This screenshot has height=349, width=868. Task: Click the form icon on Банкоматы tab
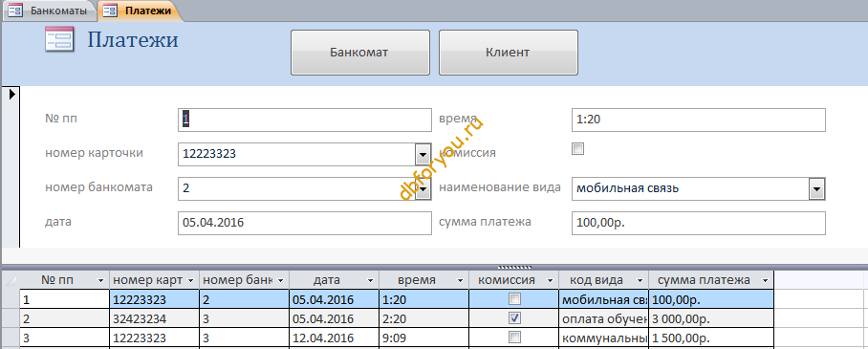click(x=15, y=11)
